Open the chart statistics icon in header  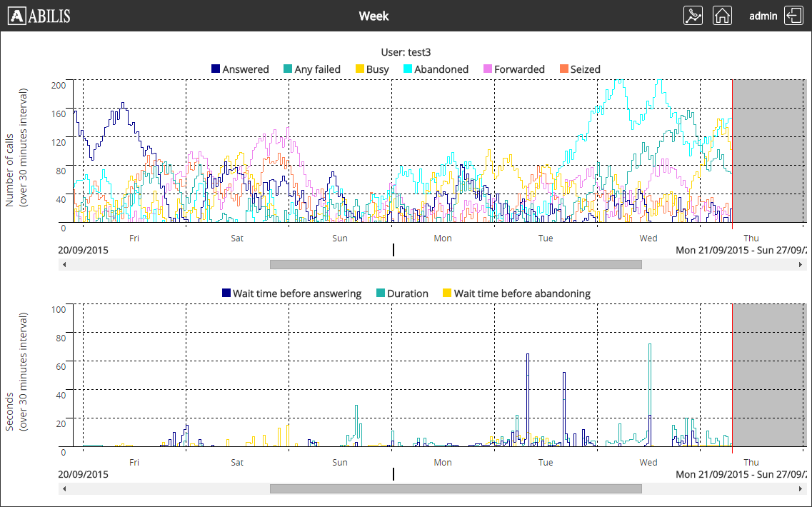point(693,16)
